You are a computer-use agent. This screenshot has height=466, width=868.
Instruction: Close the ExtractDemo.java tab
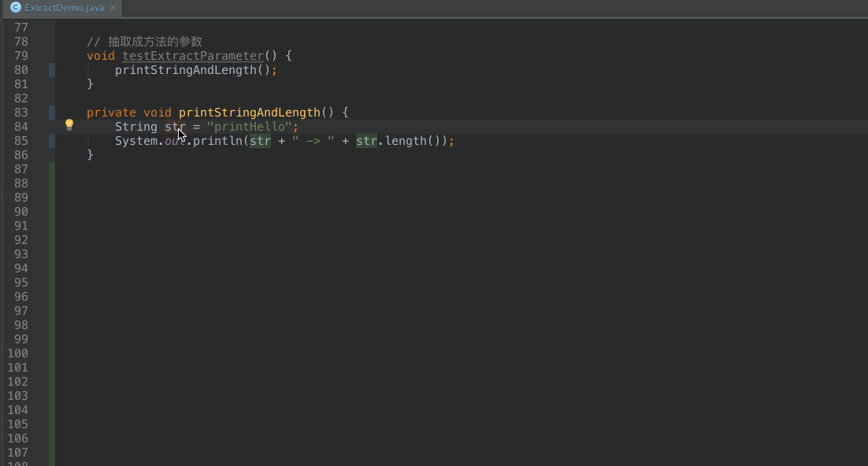(x=113, y=8)
